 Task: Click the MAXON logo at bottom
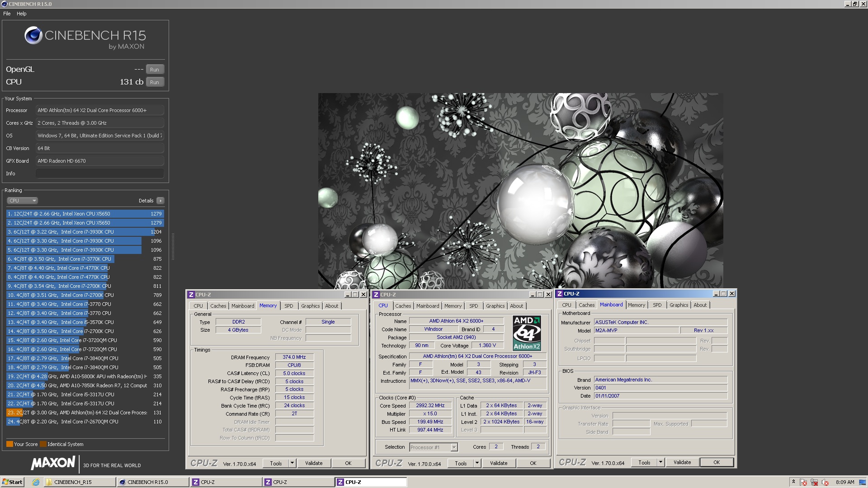click(53, 463)
